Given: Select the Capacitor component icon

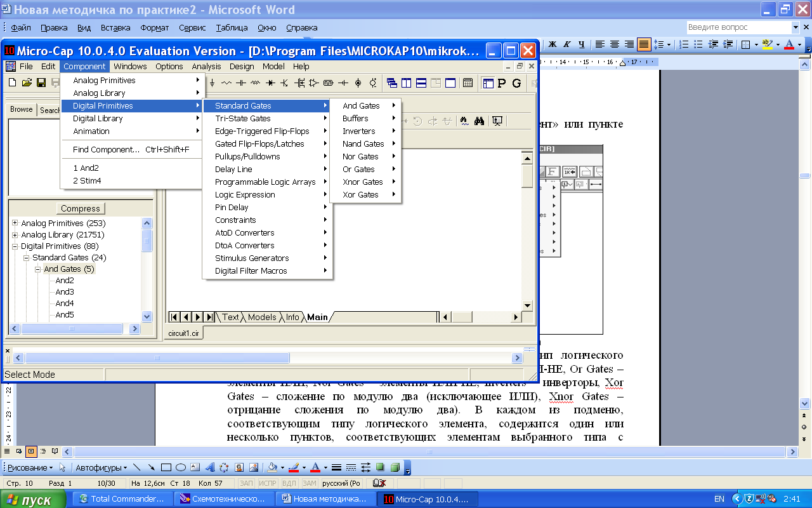Looking at the screenshot, I should coord(241,83).
